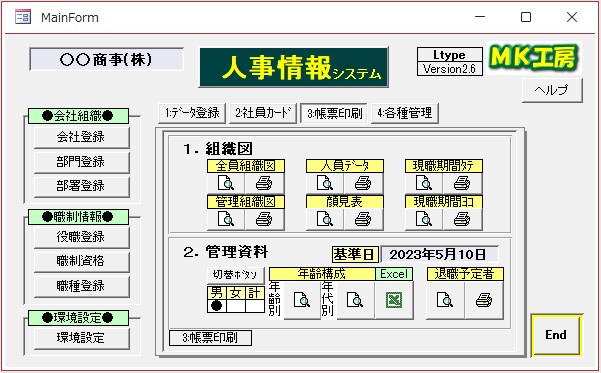Preview the 現職期間タテ report
The image size is (601, 373).
424,183
